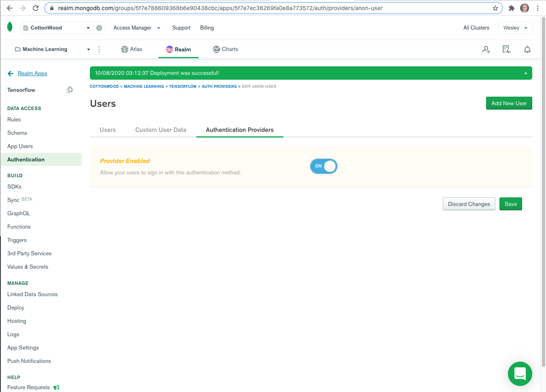The width and height of the screenshot is (546, 392).
Task: Bookmark this page with star icon
Action: tap(495, 8)
